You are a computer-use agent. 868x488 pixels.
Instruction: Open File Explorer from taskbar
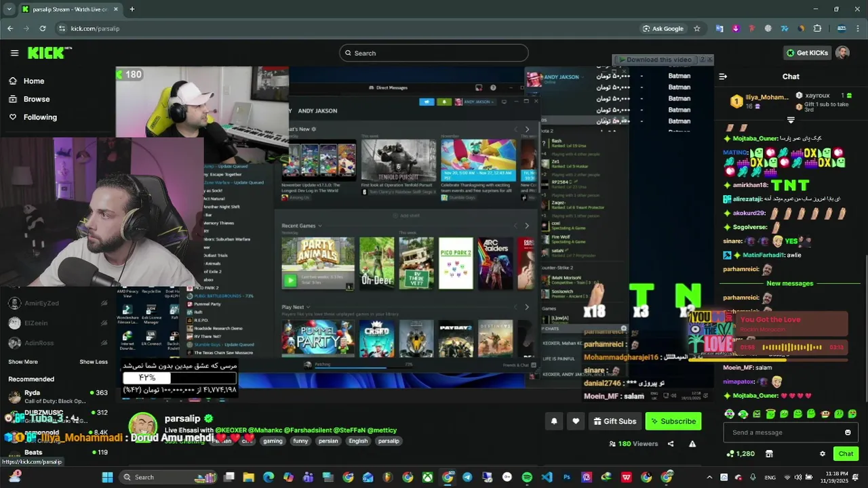249,477
